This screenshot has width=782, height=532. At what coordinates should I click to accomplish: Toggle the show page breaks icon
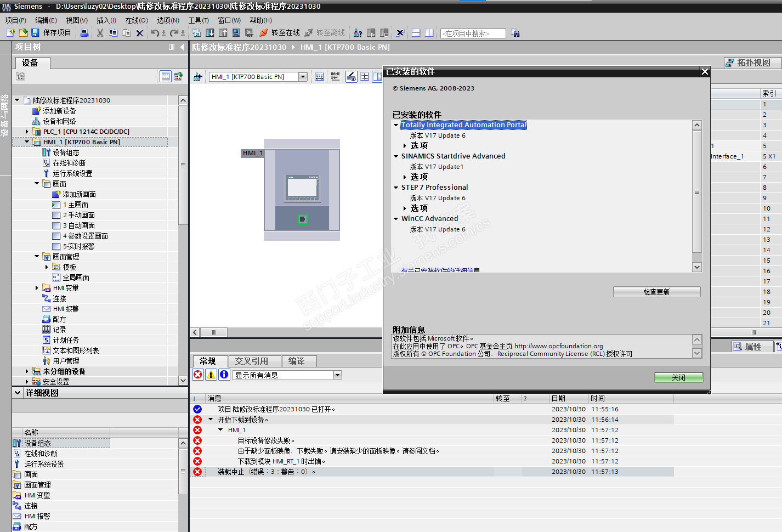pyautogui.click(x=365, y=77)
